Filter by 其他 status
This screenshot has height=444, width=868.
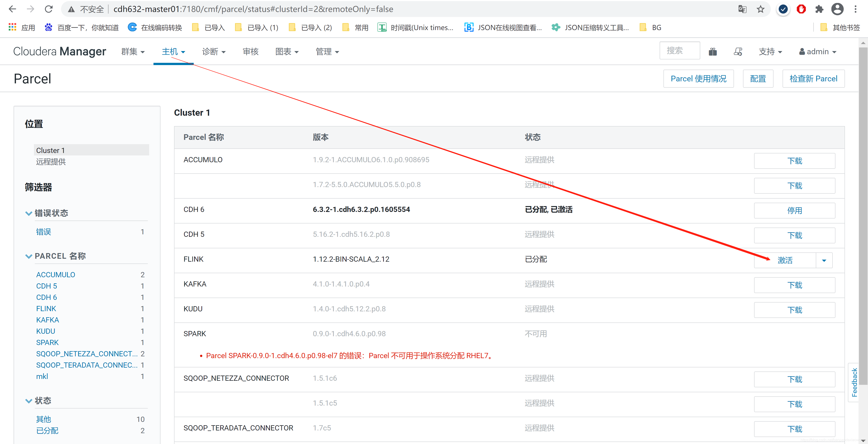point(43,419)
